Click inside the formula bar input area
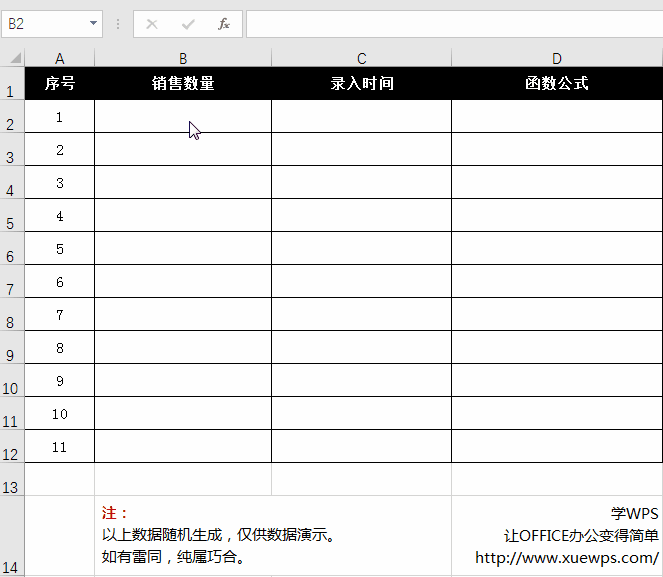This screenshot has height=577, width=663. click(x=450, y=23)
